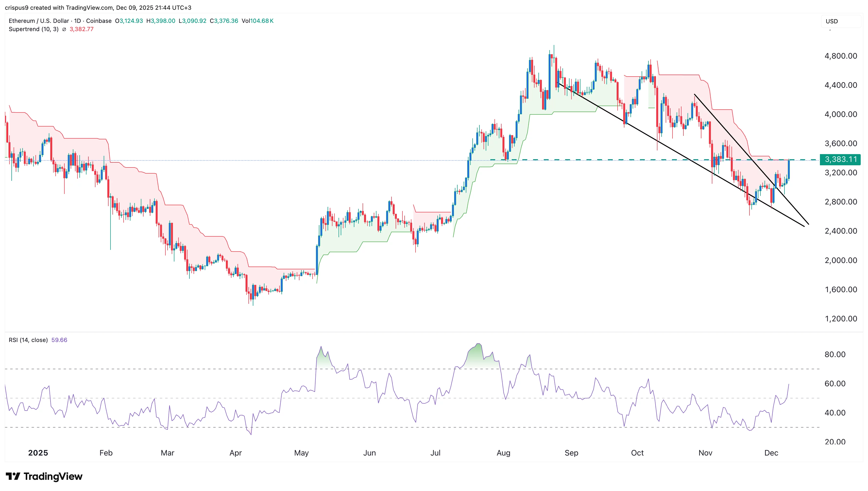Click the ∅ symbol beside Supertrend

[64, 29]
